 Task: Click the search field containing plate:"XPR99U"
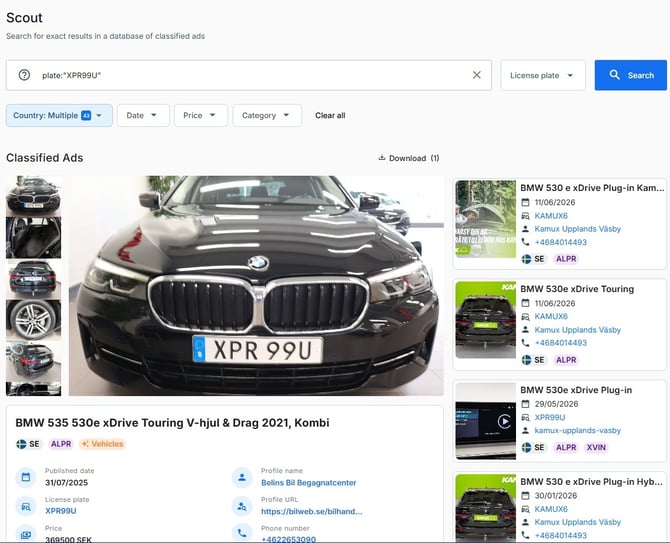tap(249, 75)
